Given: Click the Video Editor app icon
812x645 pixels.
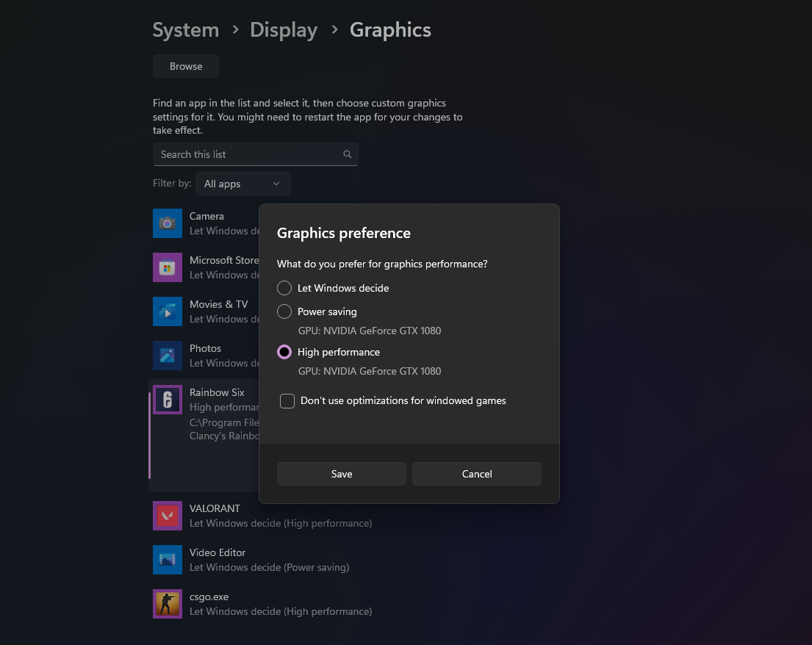Looking at the screenshot, I should coord(168,560).
